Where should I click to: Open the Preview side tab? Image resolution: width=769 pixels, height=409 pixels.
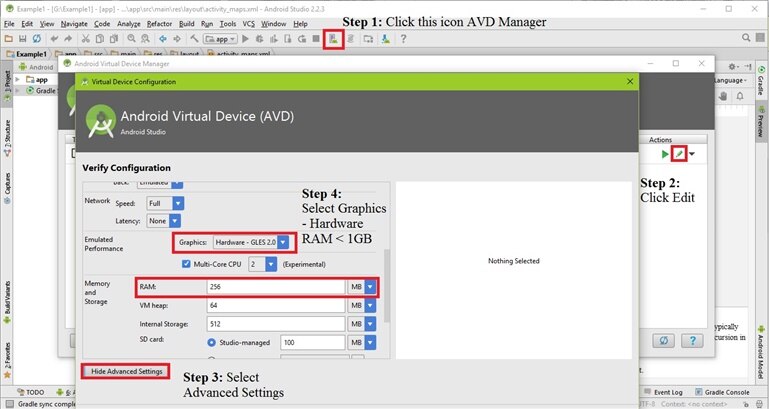click(761, 122)
